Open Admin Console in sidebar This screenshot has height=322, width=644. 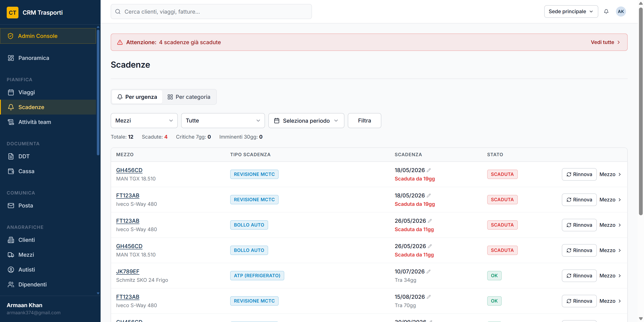(48, 36)
